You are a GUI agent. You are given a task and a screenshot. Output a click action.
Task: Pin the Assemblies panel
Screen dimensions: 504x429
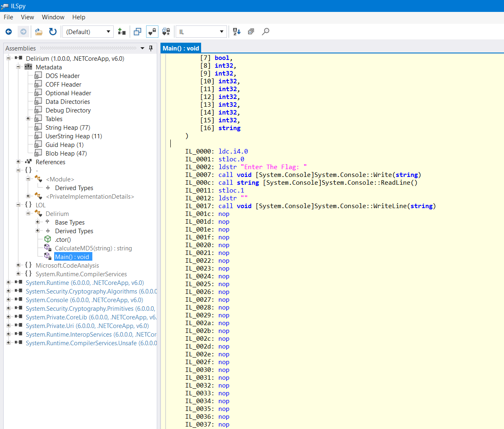[151, 48]
